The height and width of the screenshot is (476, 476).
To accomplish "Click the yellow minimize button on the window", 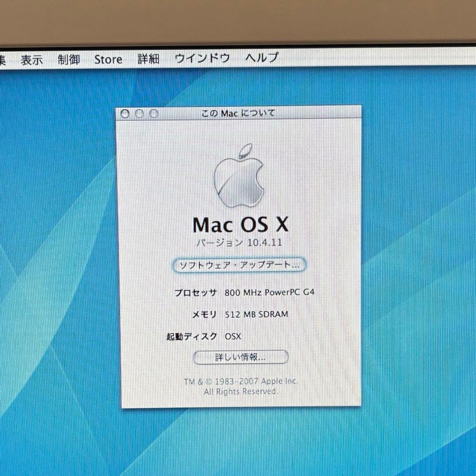I will [x=139, y=114].
